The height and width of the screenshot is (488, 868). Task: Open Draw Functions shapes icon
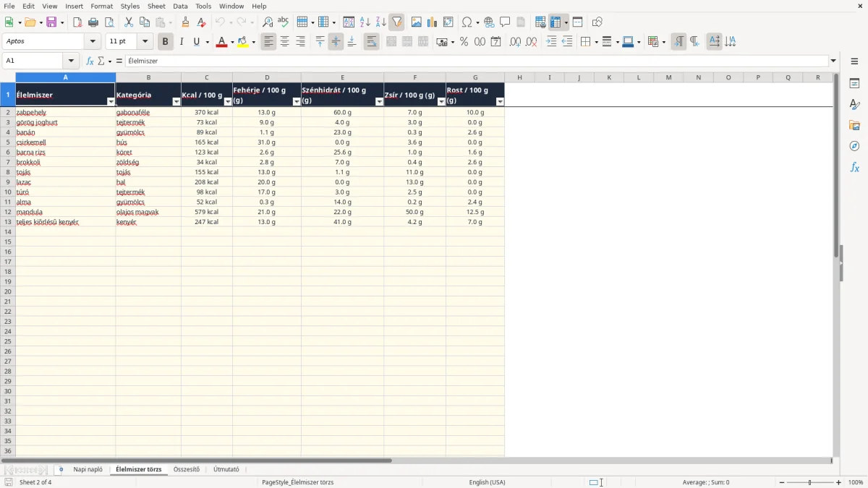pos(597,22)
